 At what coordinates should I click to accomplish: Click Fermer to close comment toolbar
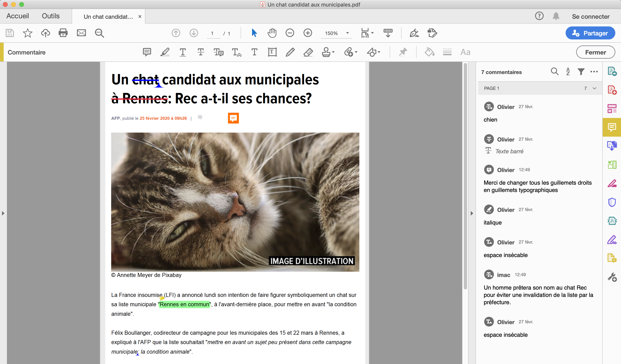click(595, 52)
